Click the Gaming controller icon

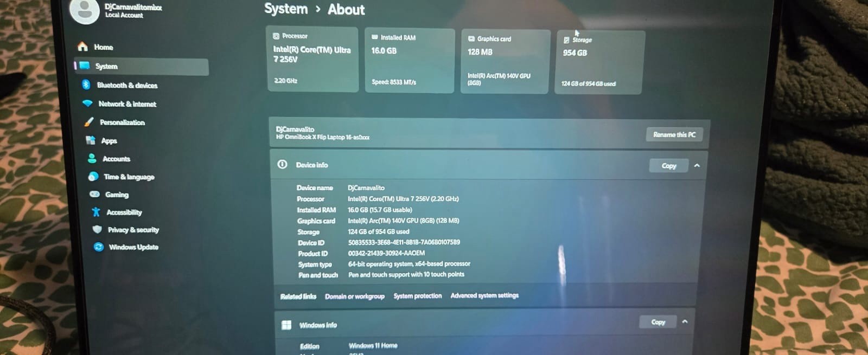point(94,194)
